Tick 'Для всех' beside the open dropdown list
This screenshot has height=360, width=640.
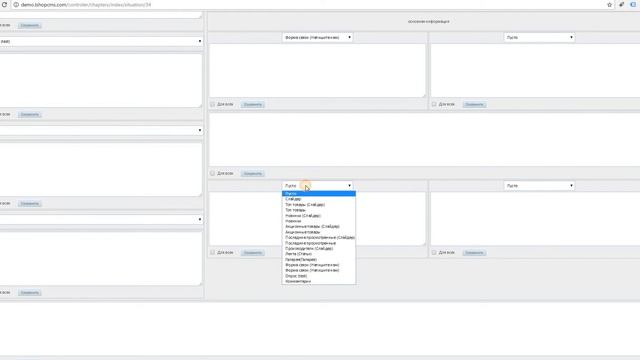(x=212, y=253)
